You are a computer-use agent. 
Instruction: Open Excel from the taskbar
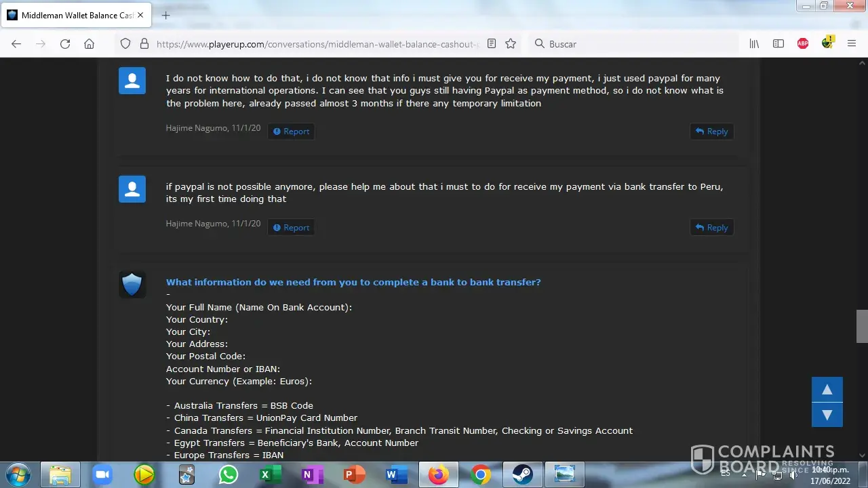[x=271, y=474]
